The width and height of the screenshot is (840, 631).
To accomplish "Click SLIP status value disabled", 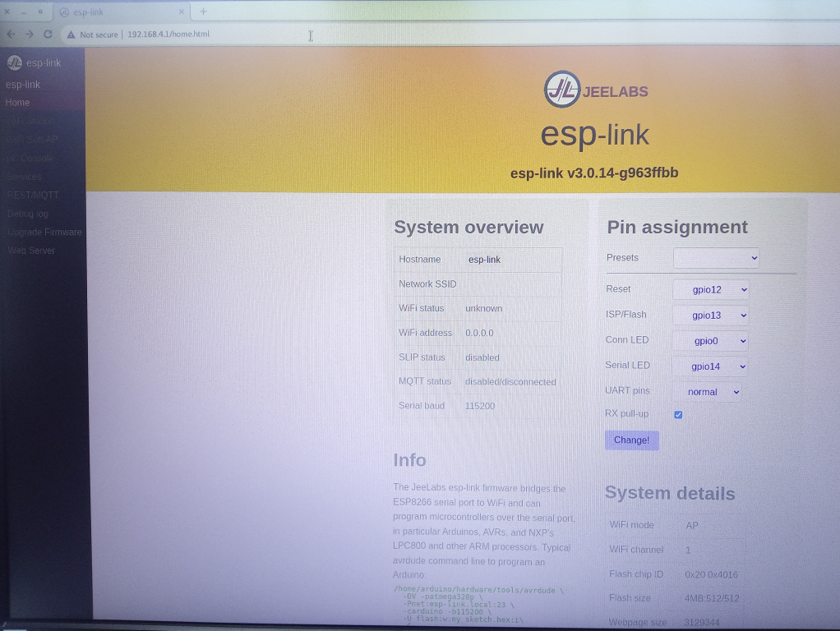I will tap(482, 358).
